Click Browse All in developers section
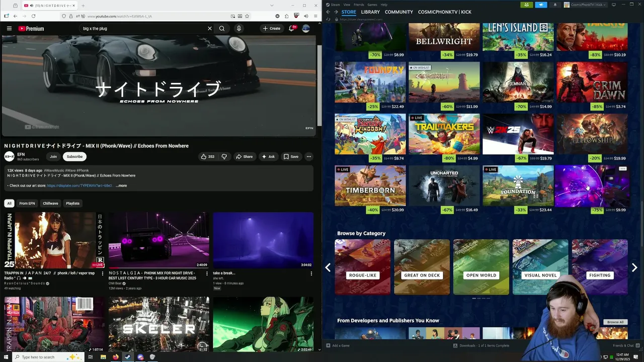 pyautogui.click(x=615, y=322)
